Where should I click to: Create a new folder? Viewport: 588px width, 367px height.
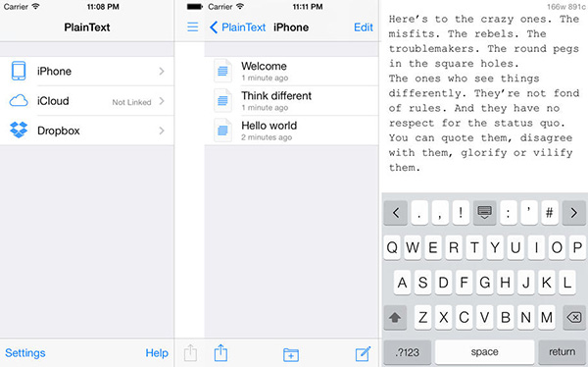[291, 354]
